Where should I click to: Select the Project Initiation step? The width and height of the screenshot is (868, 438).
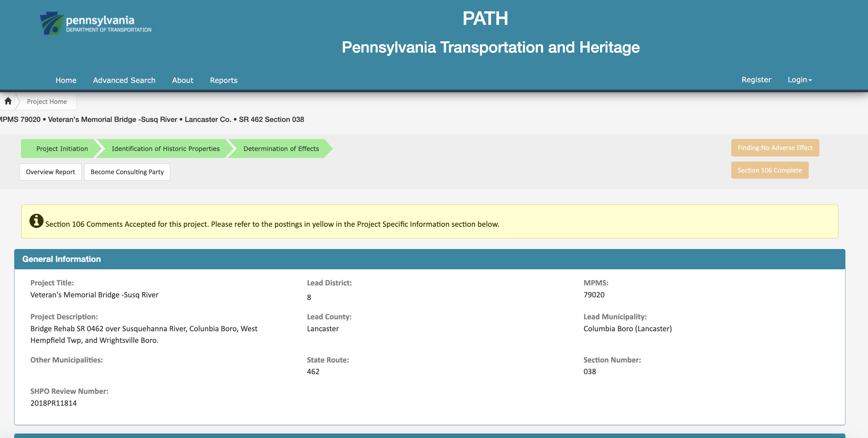(62, 149)
